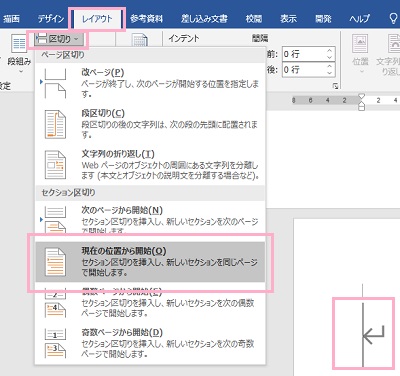Open the 差し込み文書 tab
This screenshot has height=376, width=400.
click(x=204, y=19)
